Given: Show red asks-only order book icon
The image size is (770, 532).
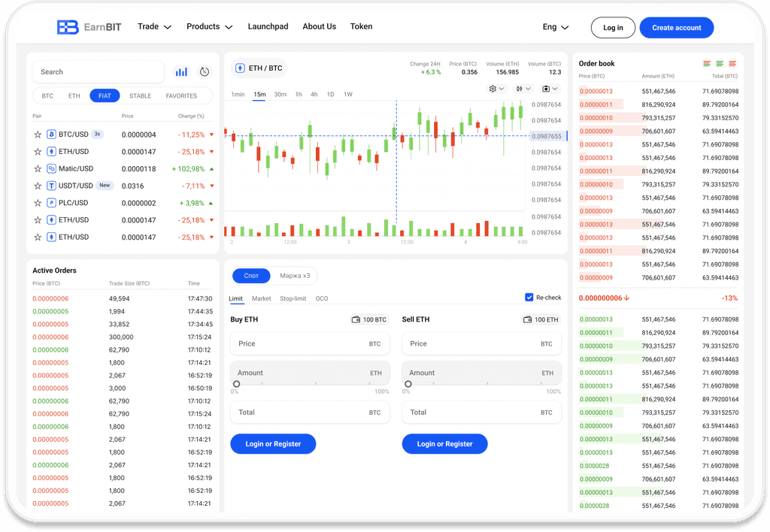Looking at the screenshot, I should (x=732, y=63).
